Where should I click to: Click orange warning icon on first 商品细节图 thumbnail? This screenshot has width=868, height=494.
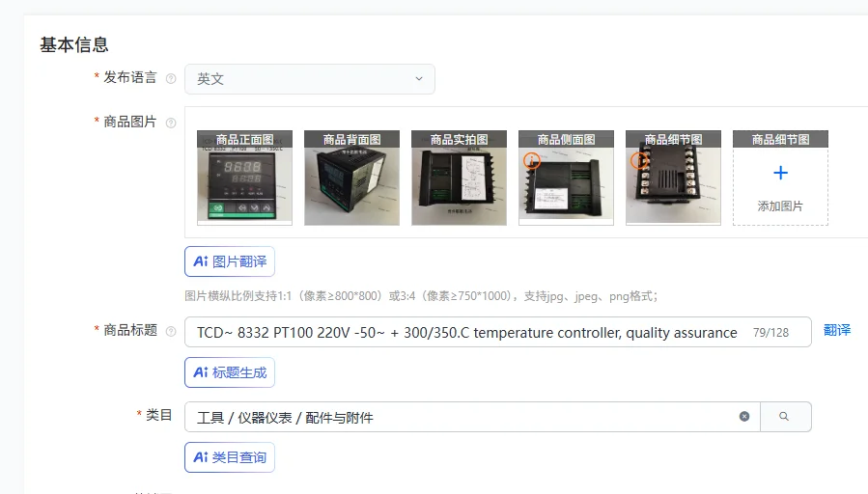[x=639, y=160]
